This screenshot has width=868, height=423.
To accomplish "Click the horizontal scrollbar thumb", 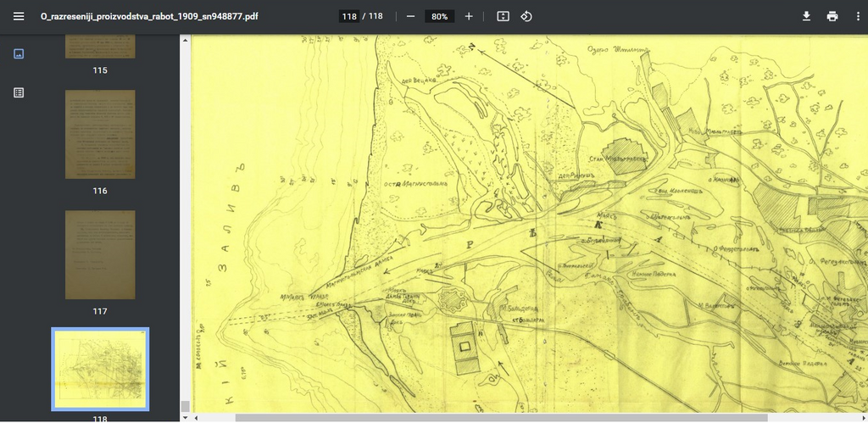I will [502, 418].
